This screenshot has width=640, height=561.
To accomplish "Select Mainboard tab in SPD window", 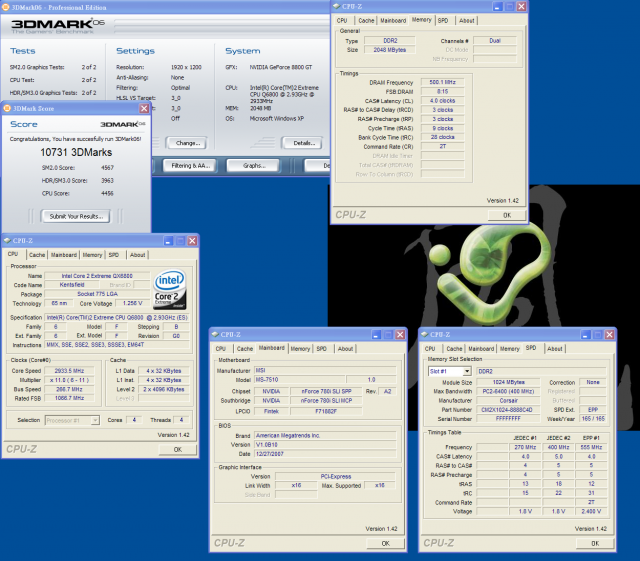I will pyautogui.click(x=481, y=349).
